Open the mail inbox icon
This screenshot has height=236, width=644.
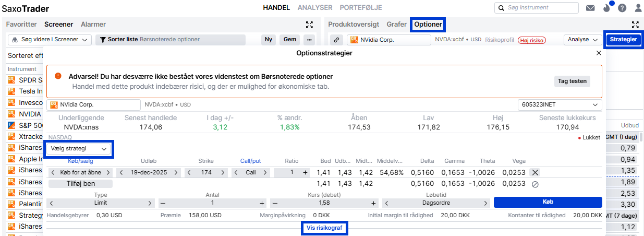590,8
